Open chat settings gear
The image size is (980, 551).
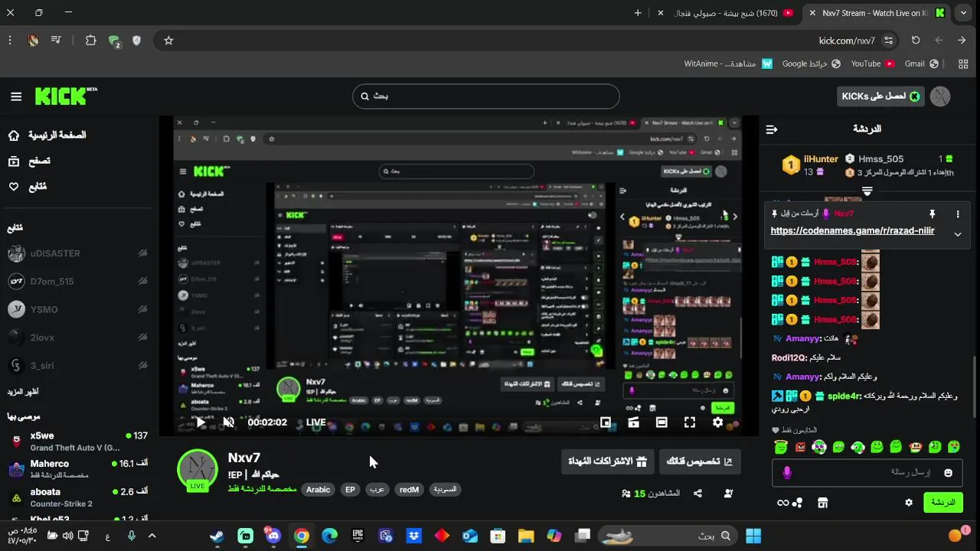(909, 503)
